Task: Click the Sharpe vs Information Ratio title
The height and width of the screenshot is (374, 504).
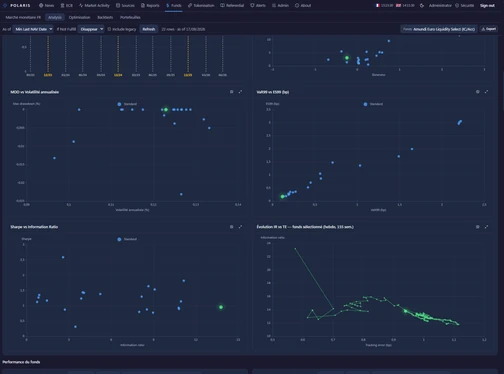Action: click(34, 227)
